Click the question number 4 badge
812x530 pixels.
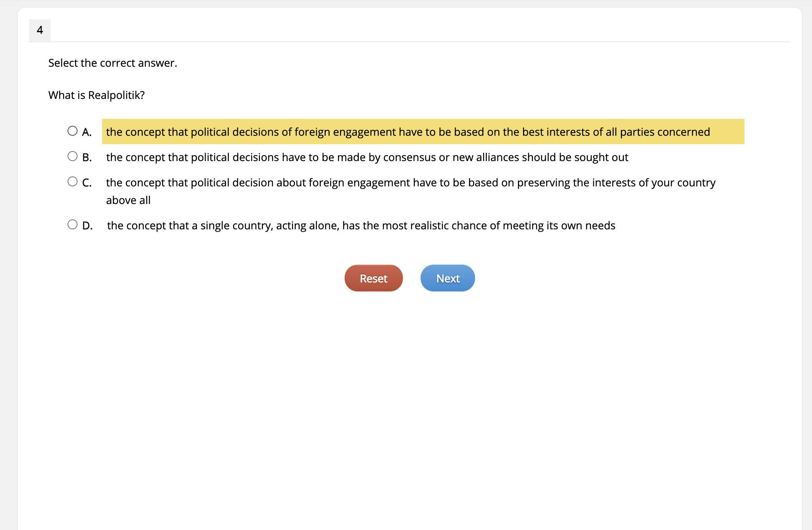40,30
